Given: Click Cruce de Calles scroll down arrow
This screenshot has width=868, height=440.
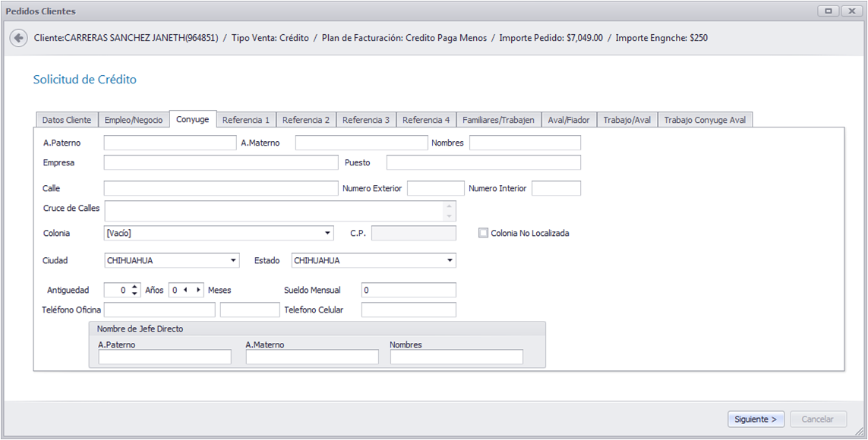Looking at the screenshot, I should click(x=449, y=216).
